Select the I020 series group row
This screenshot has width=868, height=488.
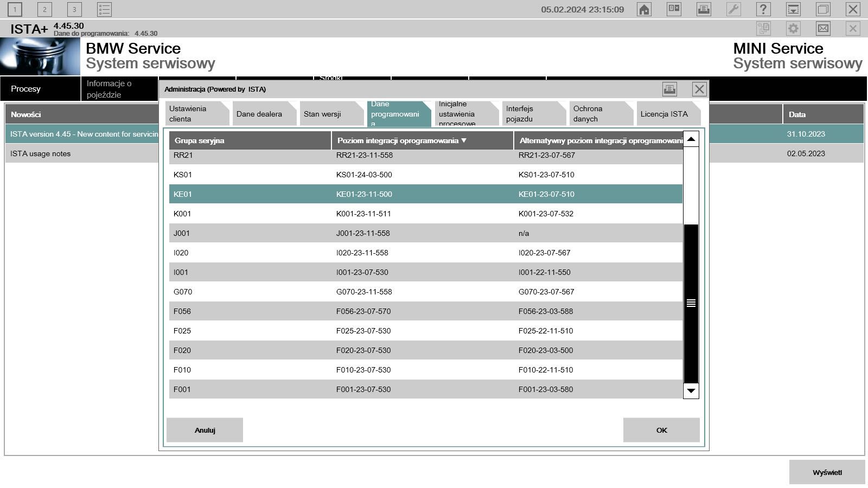426,253
